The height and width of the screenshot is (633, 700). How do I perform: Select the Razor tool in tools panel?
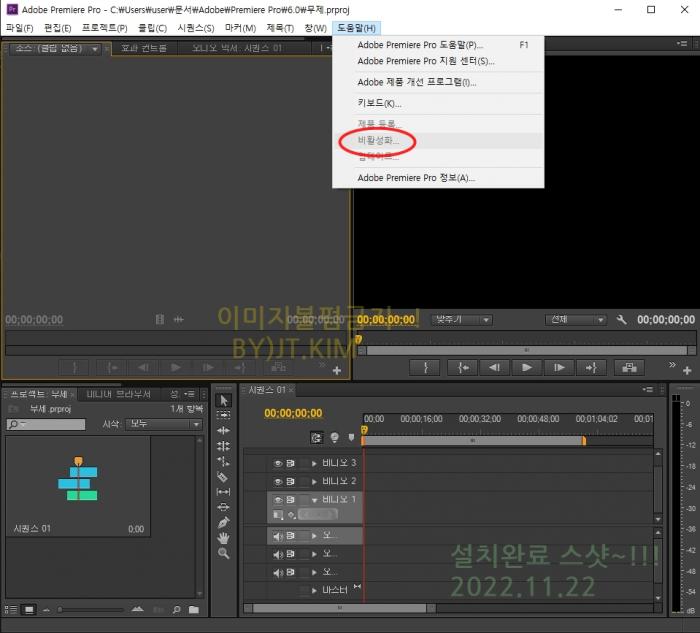coord(223,477)
